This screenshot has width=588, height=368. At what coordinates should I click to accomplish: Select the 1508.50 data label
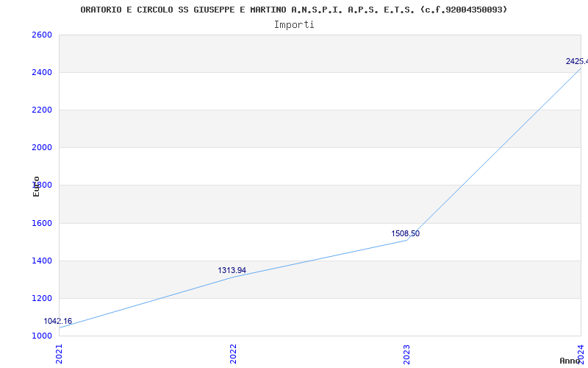tap(406, 233)
